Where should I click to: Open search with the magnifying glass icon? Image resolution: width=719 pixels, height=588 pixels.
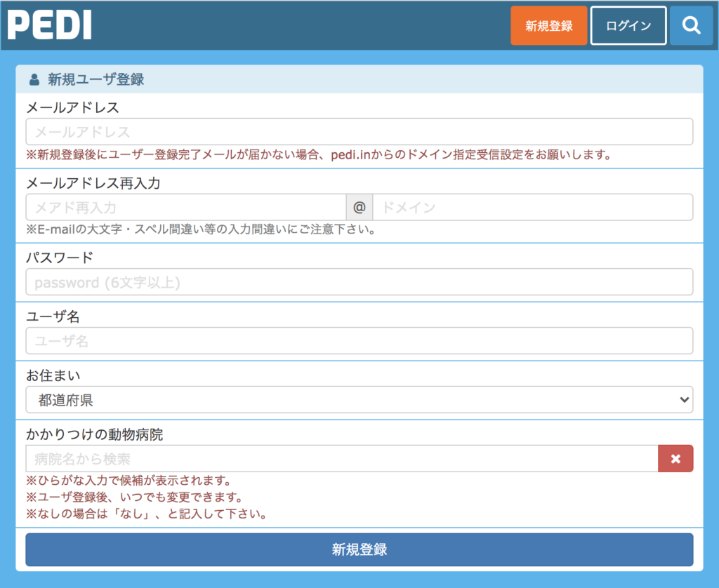691,26
